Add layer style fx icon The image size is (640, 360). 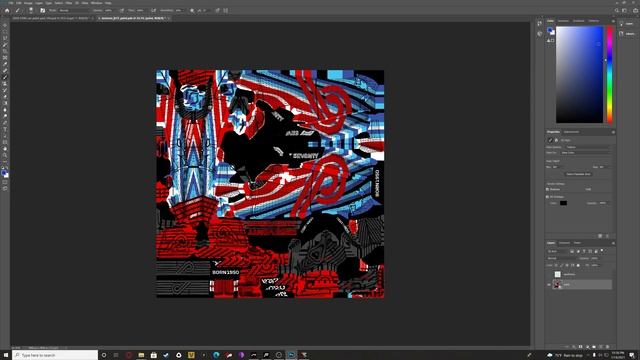pos(573,347)
